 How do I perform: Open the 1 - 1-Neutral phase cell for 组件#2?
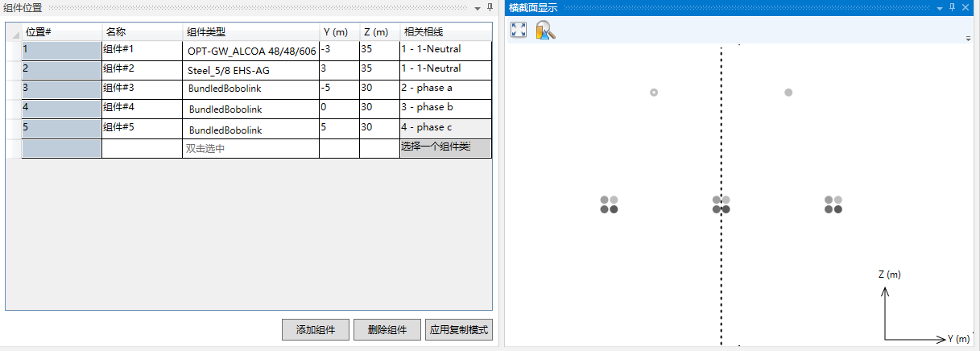tap(445, 70)
